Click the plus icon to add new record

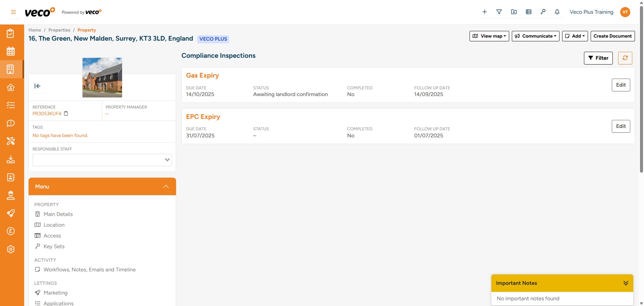pyautogui.click(x=484, y=12)
